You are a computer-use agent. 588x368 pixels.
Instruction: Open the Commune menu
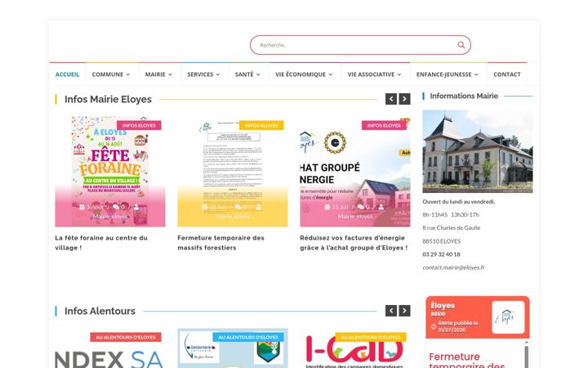click(x=111, y=74)
